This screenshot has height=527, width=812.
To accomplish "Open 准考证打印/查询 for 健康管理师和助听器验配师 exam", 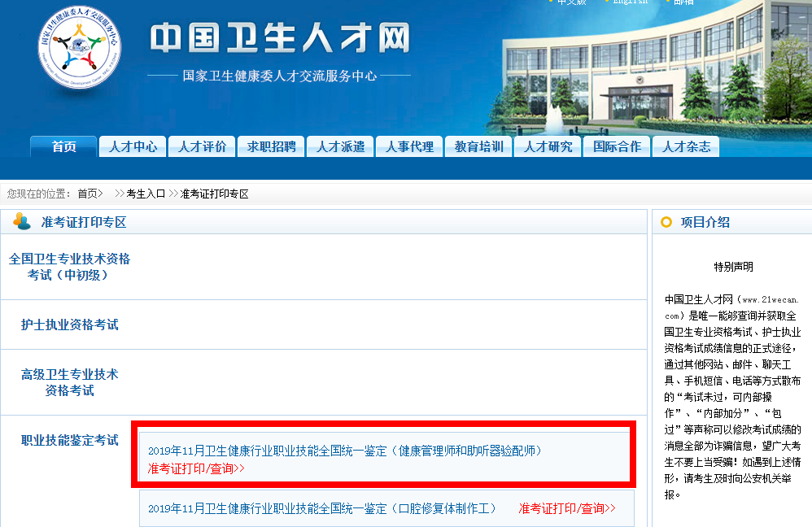I will 195,468.
